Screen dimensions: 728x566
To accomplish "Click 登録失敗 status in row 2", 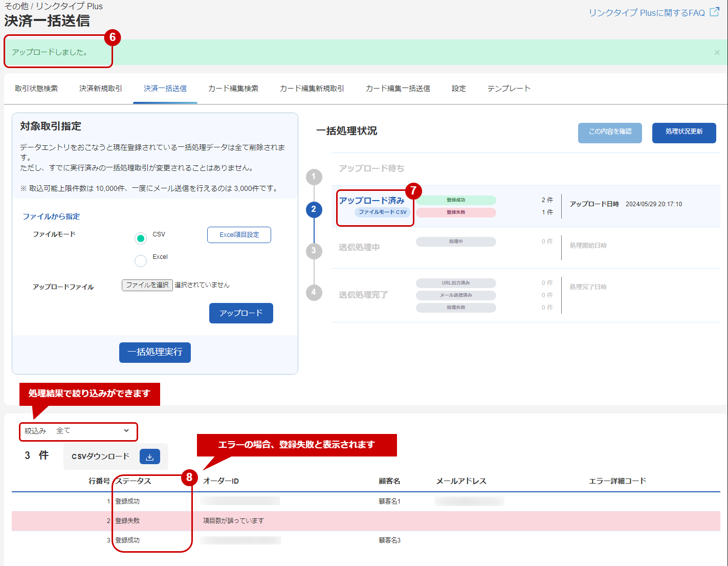I will point(127,521).
